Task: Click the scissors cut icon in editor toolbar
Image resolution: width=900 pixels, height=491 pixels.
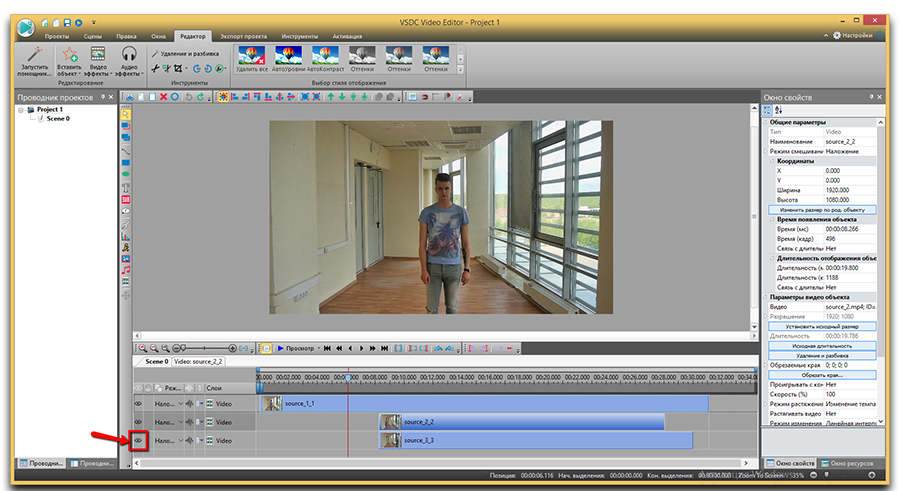Action: point(130,97)
